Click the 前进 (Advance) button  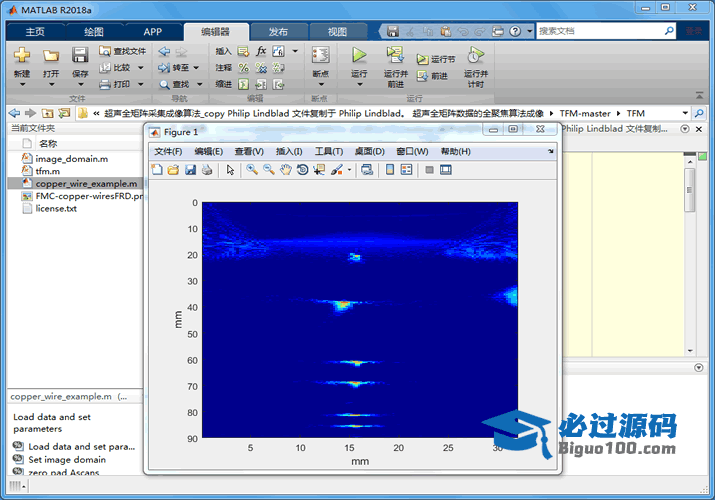[431, 76]
